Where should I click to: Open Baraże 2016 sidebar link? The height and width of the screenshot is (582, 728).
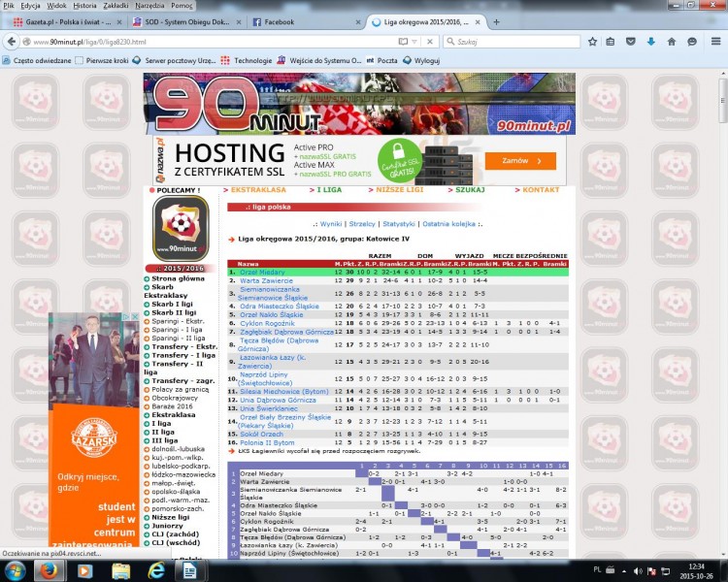pyautogui.click(x=172, y=406)
